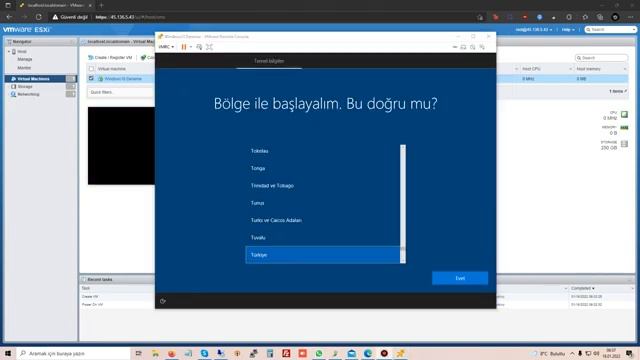Viewport: 640px width, 360px height.
Task: Select Storage in the Navigator panel
Action: tap(25, 87)
